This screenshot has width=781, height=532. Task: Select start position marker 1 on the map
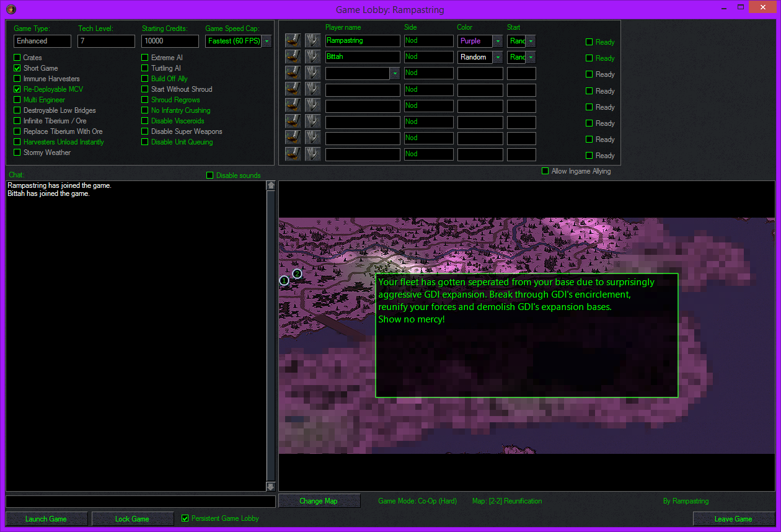[285, 280]
